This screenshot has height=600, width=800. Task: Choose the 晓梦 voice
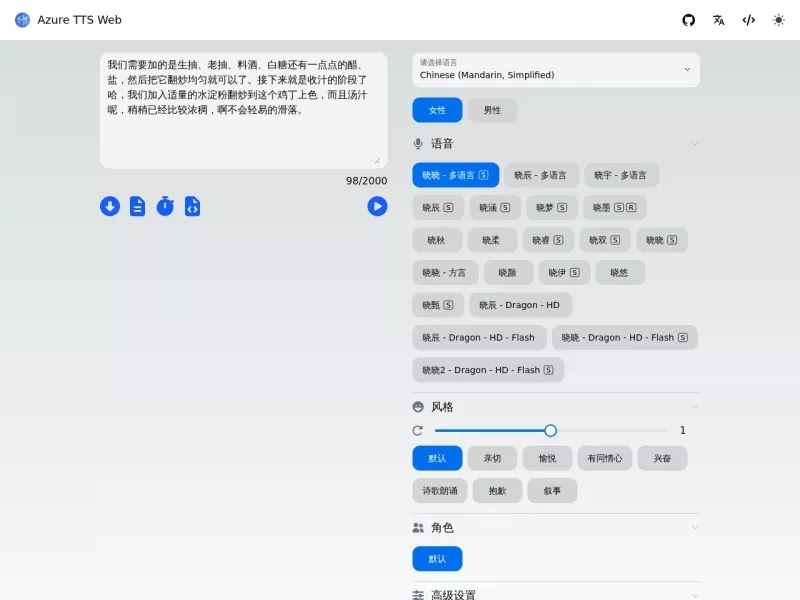552,208
